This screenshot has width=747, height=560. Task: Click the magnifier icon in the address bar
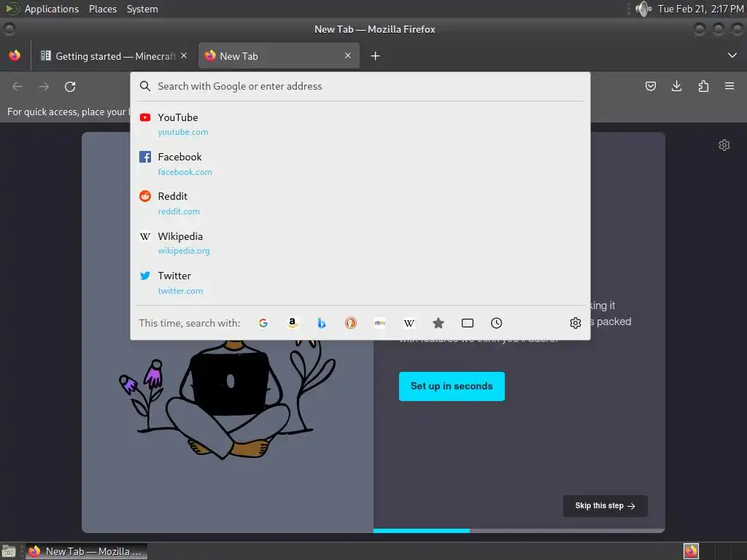tap(145, 86)
